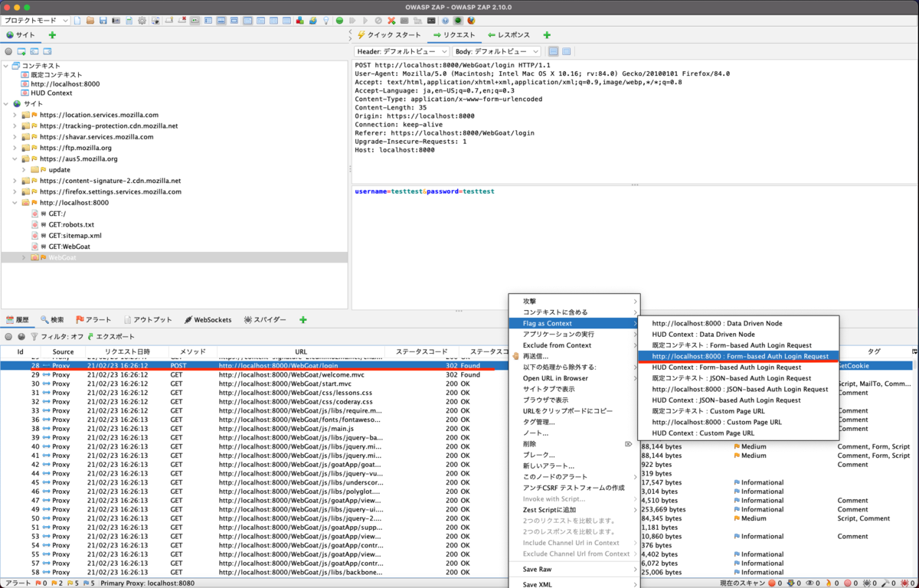
Task: Switch to the クイック スタート tab
Action: click(x=388, y=35)
